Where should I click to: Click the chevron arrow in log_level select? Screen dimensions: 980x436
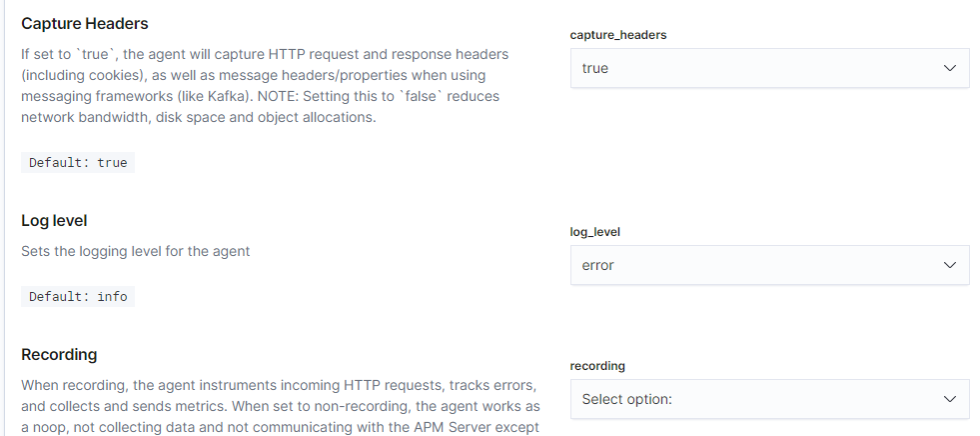[x=949, y=265]
